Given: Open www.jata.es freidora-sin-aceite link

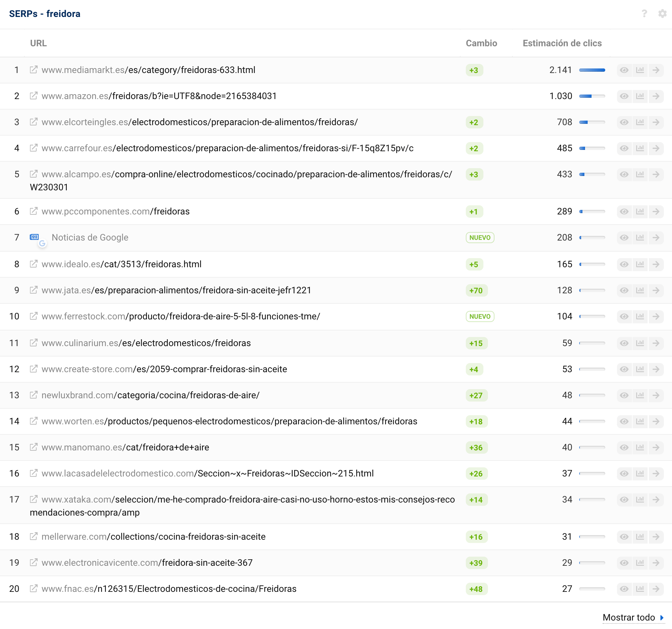Looking at the screenshot, I should click(x=176, y=290).
